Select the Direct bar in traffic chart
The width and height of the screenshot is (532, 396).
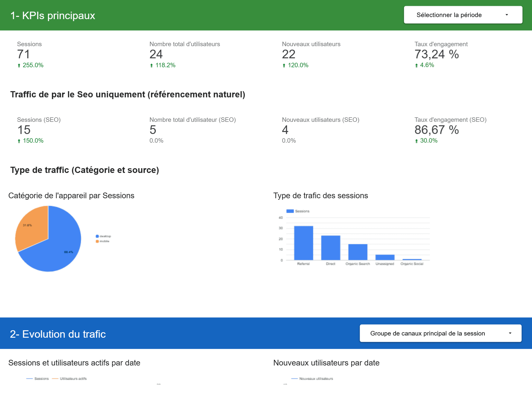(x=331, y=248)
